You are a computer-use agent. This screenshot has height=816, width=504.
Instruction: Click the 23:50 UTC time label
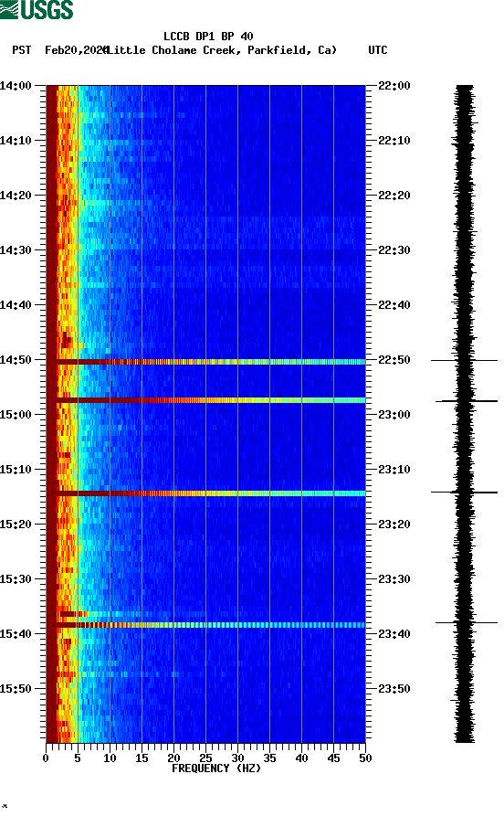(394, 688)
